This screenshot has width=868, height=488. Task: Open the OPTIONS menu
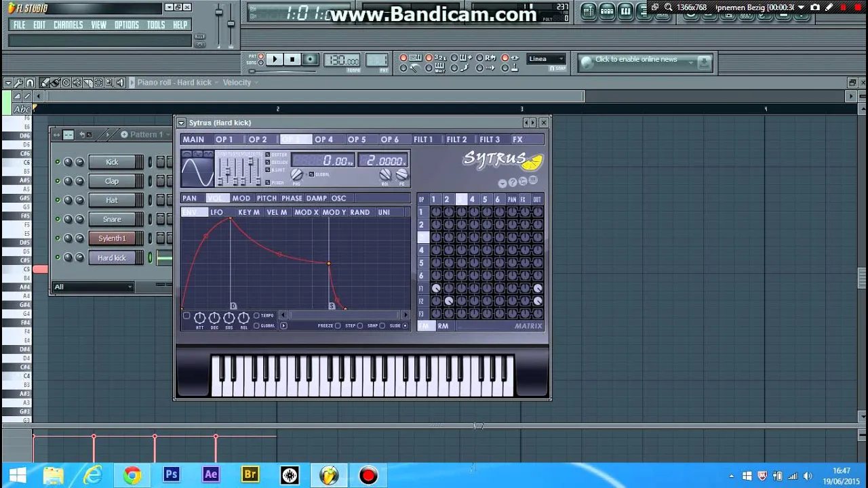[x=126, y=25]
